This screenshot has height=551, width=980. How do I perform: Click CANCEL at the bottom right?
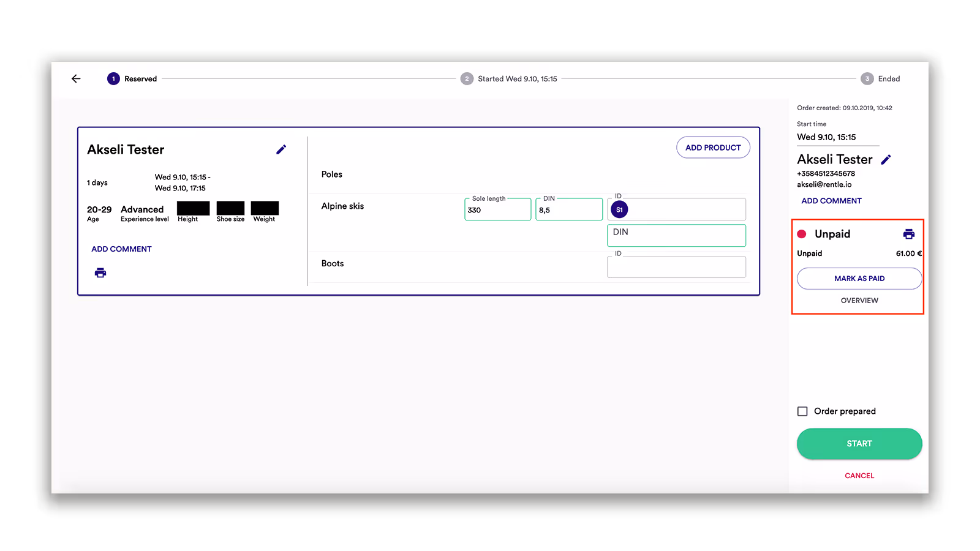859,475
